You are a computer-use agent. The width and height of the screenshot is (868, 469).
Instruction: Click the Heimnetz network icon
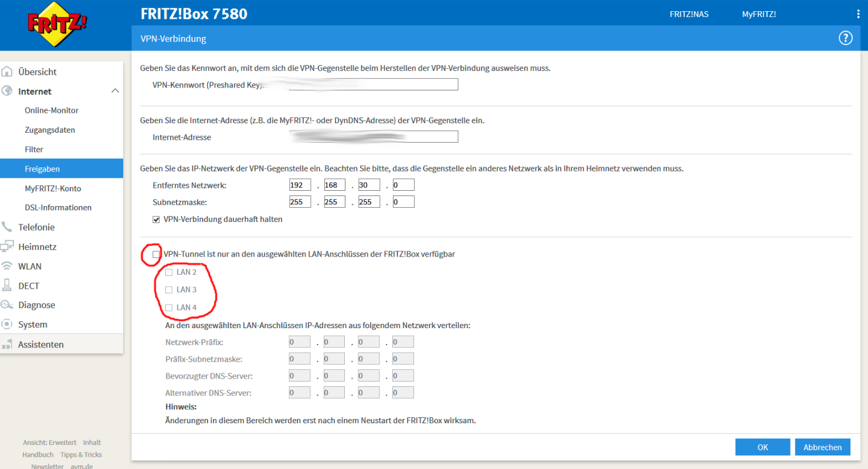tap(7, 247)
